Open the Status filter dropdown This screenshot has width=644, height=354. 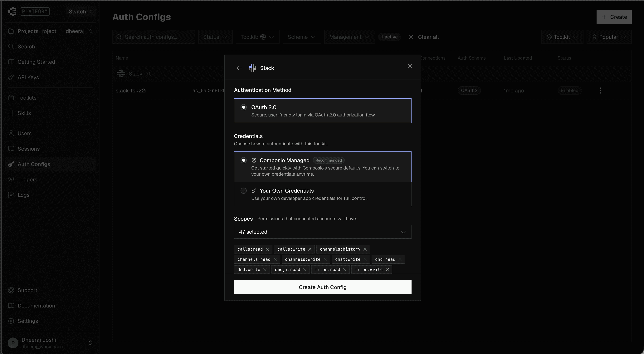point(215,37)
